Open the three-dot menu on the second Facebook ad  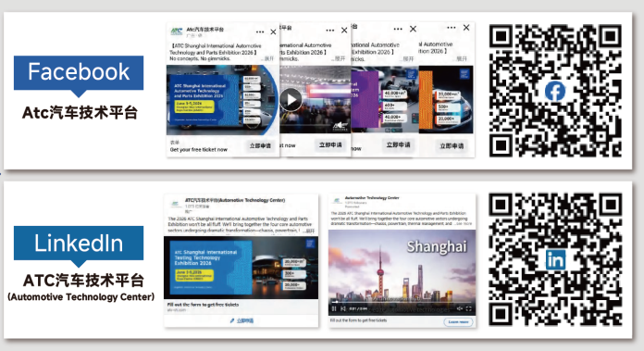[329, 31]
